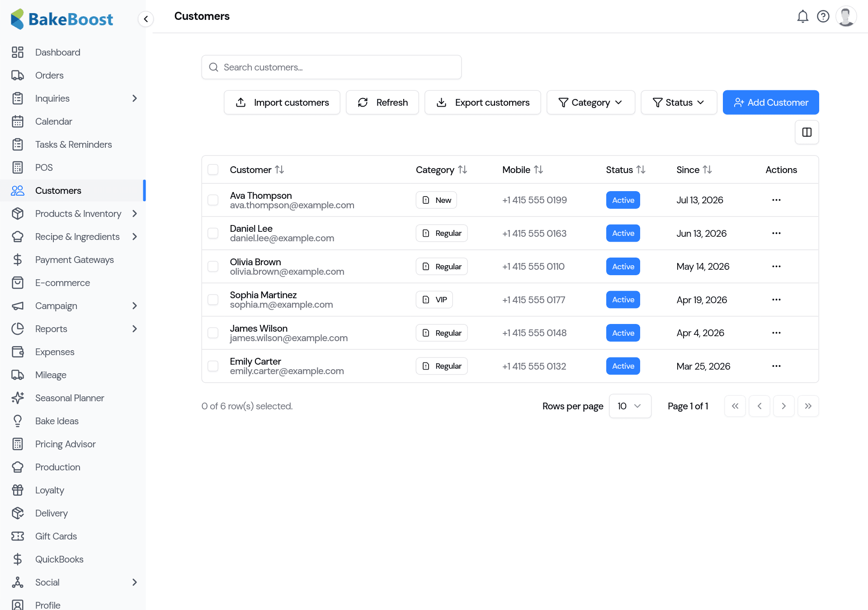Expand the Inquiries submenu
This screenshot has width=868, height=610.
click(x=134, y=99)
